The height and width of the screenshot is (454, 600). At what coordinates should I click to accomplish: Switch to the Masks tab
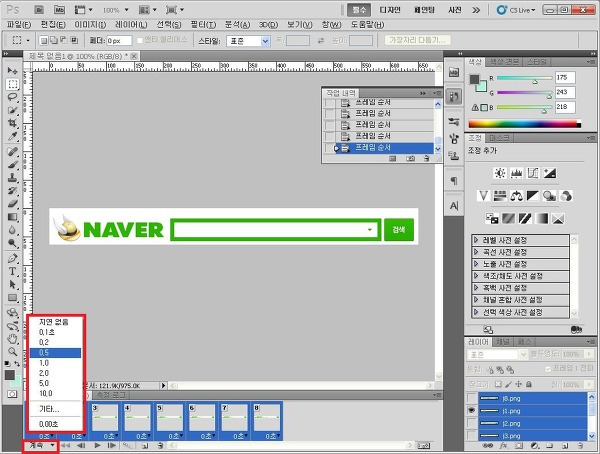pos(499,138)
